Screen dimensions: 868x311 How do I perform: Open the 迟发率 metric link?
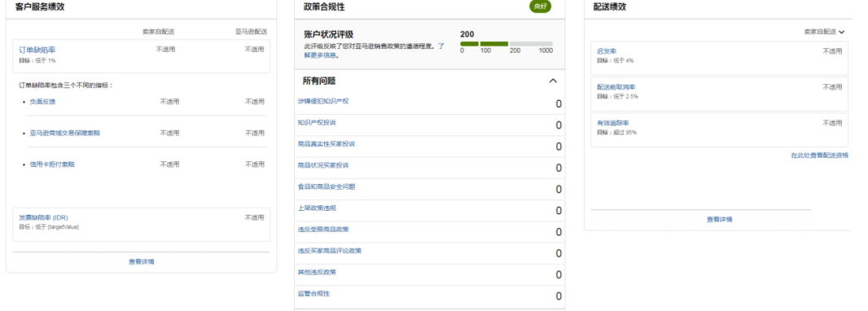(x=607, y=51)
